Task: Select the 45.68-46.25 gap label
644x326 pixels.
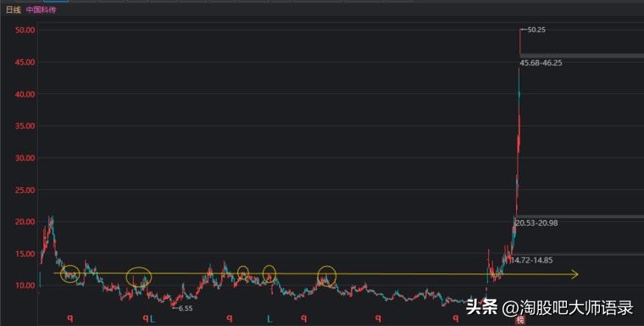Action: click(541, 63)
